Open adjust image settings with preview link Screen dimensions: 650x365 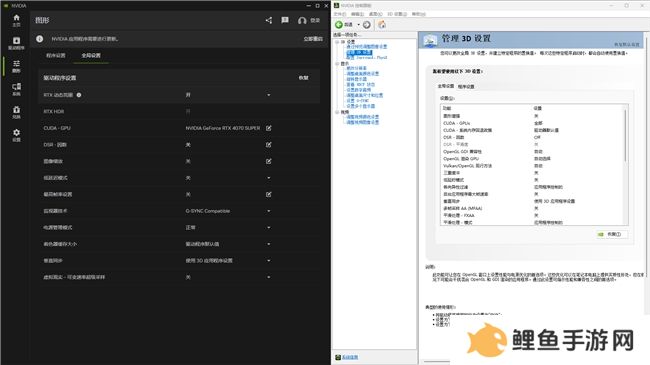366,47
